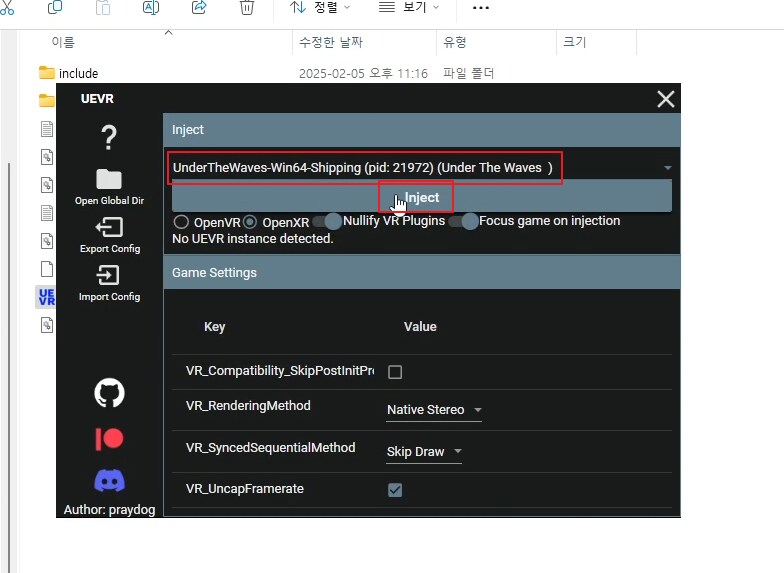The width and height of the screenshot is (784, 573).
Task: Click the include folder name in Explorer
Action: coord(78,74)
